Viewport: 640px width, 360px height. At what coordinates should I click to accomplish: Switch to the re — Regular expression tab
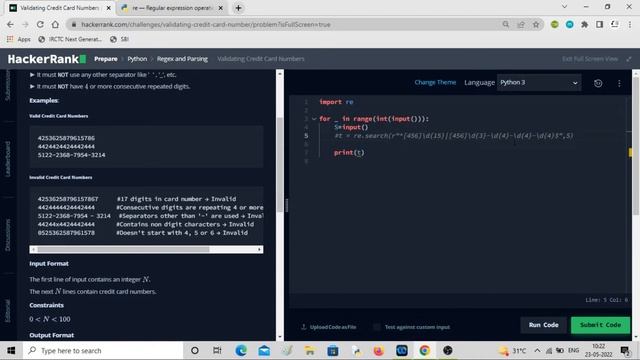click(172, 8)
